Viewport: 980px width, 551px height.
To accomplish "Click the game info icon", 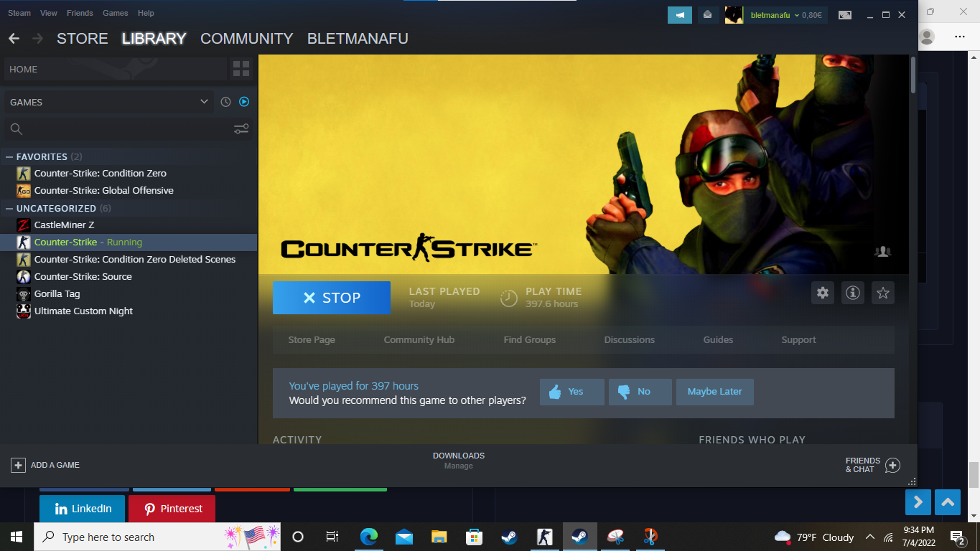I will pos(852,293).
